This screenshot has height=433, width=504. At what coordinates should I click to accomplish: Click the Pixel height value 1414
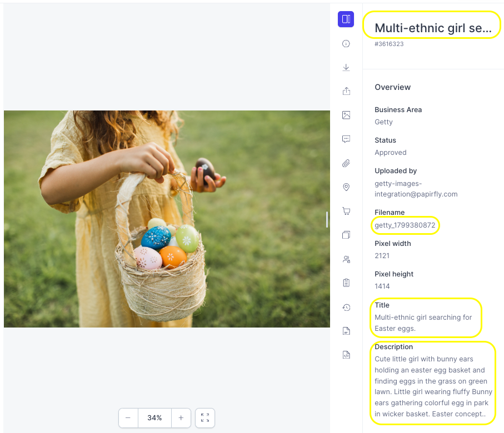382,286
